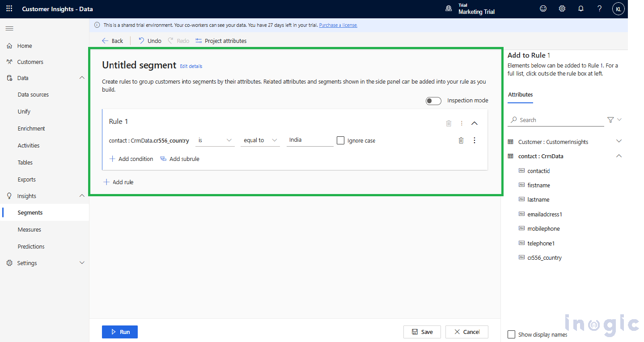Open the 'is' operator dropdown
Viewport: 644px width, 342px height.
pos(215,140)
